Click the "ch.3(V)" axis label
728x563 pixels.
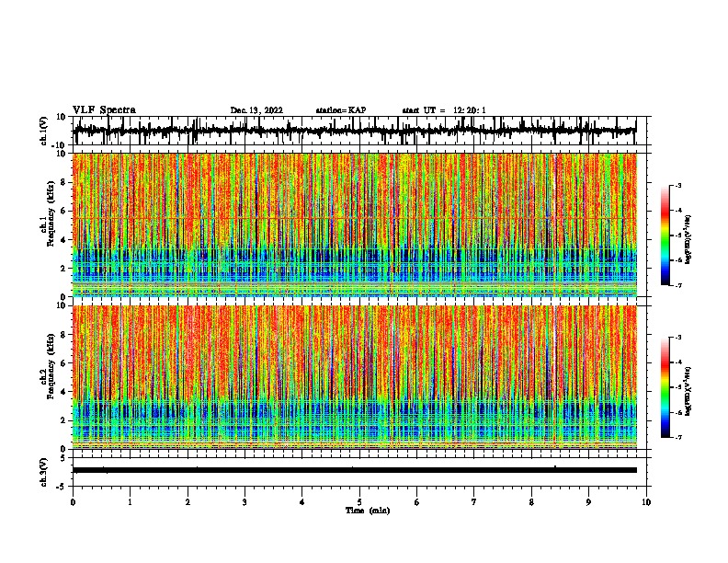(44, 472)
